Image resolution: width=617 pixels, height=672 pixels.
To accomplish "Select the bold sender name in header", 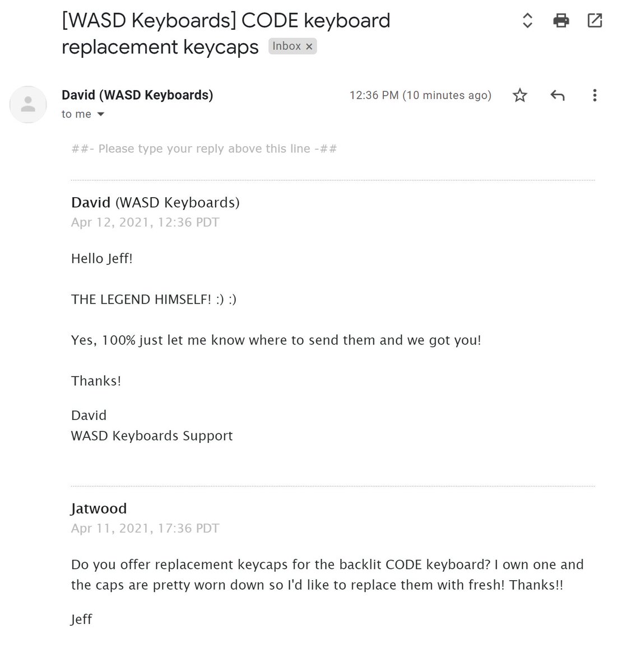I will pyautogui.click(x=137, y=95).
